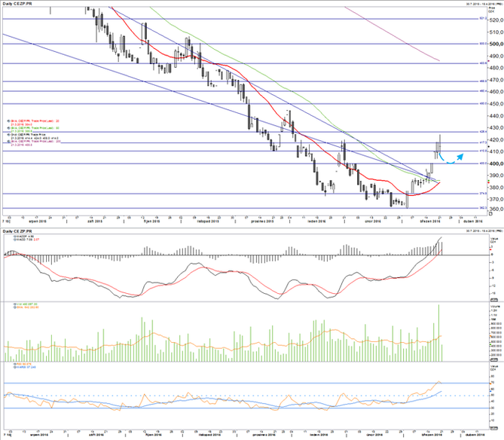Click the red SMA 20 legend icon

(8, 121)
